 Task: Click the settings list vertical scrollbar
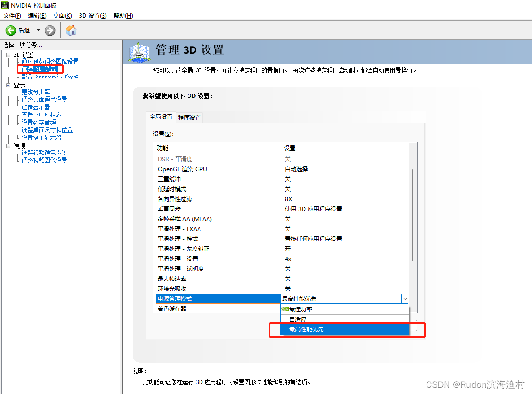tap(413, 215)
